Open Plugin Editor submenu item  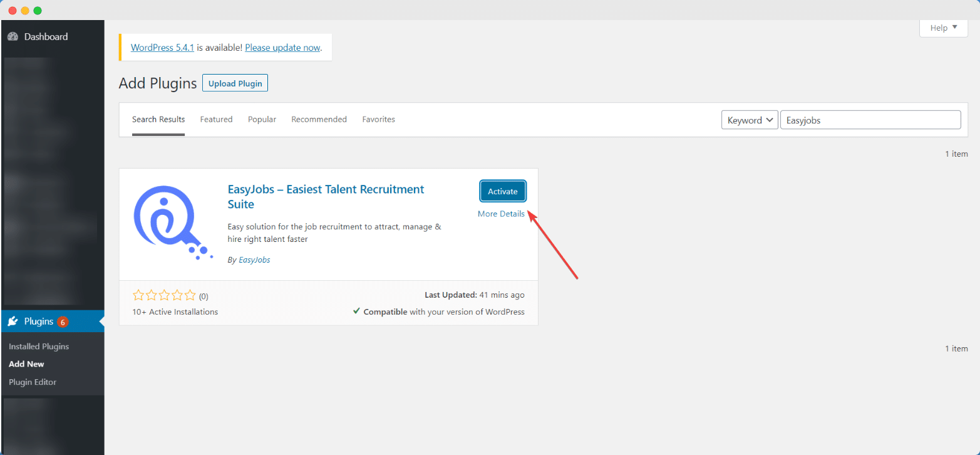tap(33, 382)
